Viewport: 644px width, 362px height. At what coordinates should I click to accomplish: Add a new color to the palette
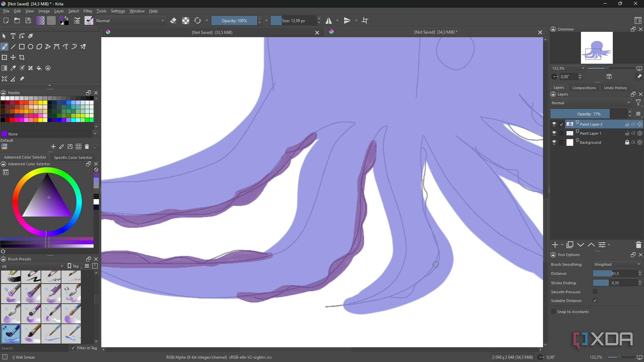pos(53,146)
